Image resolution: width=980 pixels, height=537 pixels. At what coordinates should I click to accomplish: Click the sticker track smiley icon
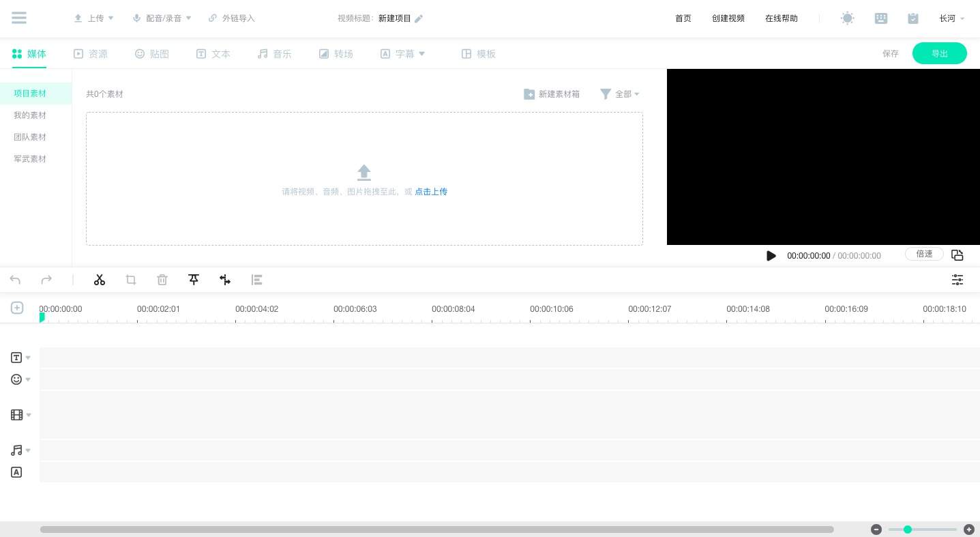click(x=16, y=379)
